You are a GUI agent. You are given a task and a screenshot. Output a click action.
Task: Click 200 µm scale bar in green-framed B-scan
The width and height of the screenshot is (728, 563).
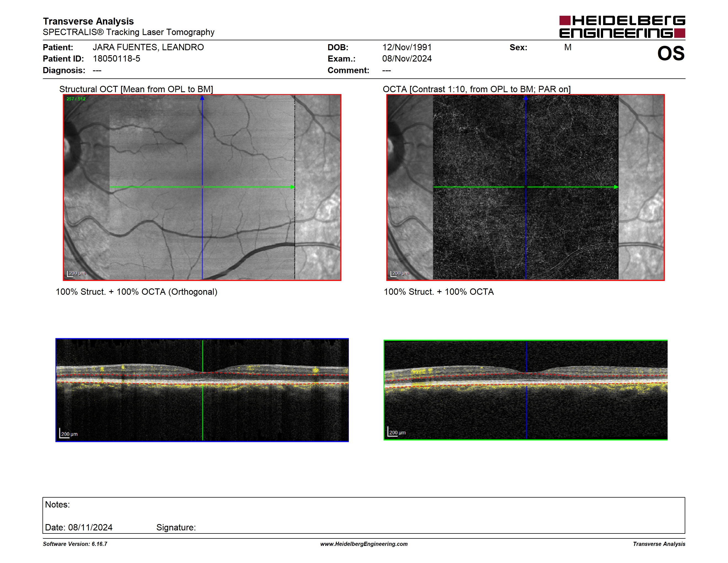pyautogui.click(x=397, y=432)
